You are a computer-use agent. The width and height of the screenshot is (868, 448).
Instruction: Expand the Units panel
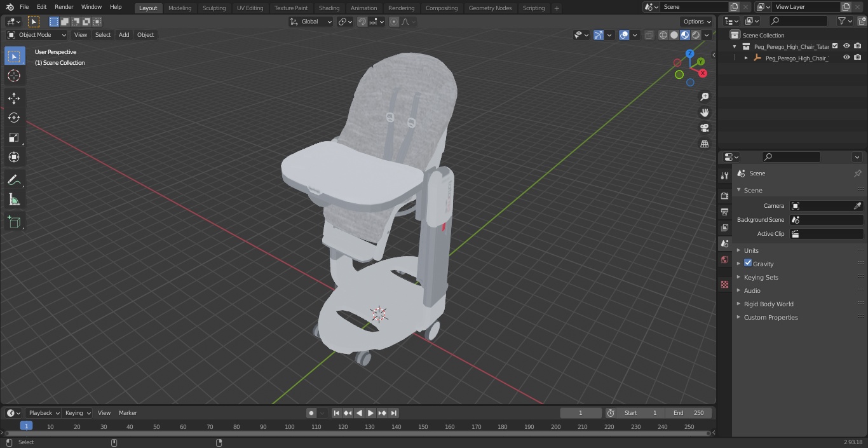751,250
